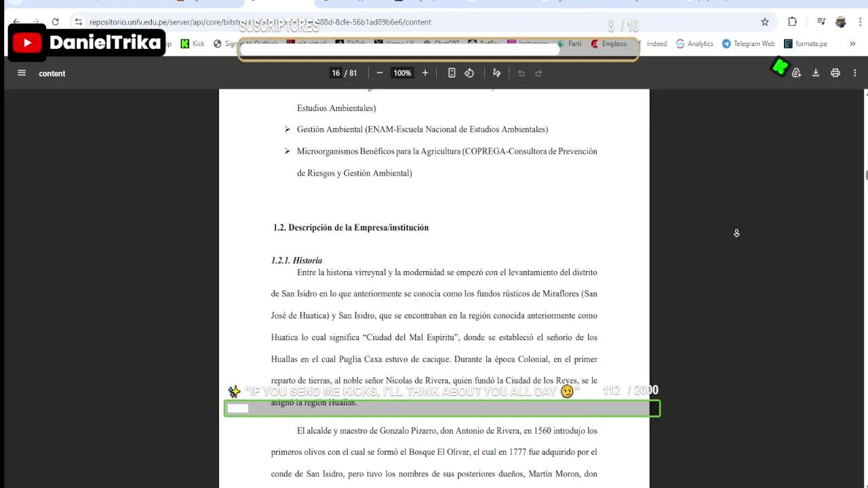Screen dimensions: 868x488
Task: Open the PDF sidebar menu
Action: pyautogui.click(x=22, y=73)
